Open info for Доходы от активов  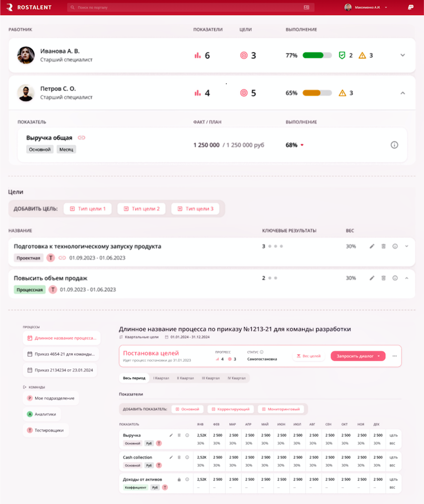187,480
